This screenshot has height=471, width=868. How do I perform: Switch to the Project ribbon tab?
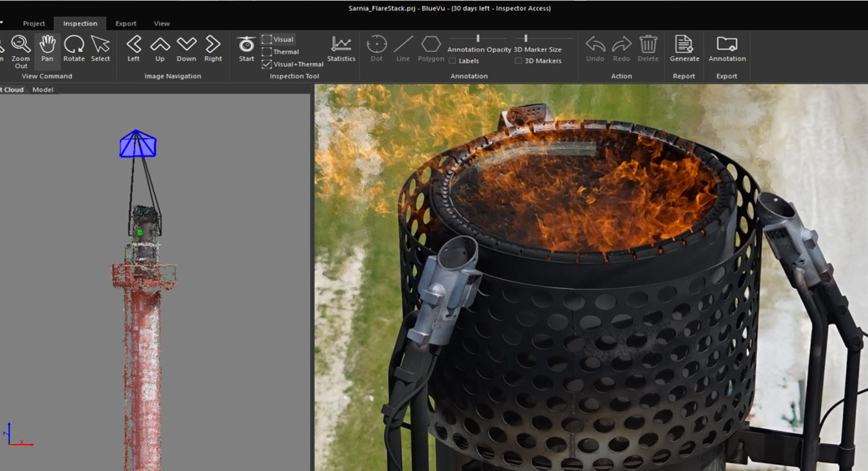point(34,24)
